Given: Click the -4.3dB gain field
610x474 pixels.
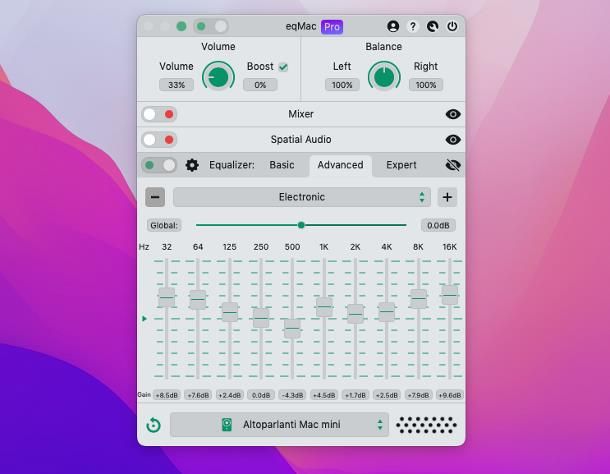Looking at the screenshot, I should pyautogui.click(x=293, y=395).
